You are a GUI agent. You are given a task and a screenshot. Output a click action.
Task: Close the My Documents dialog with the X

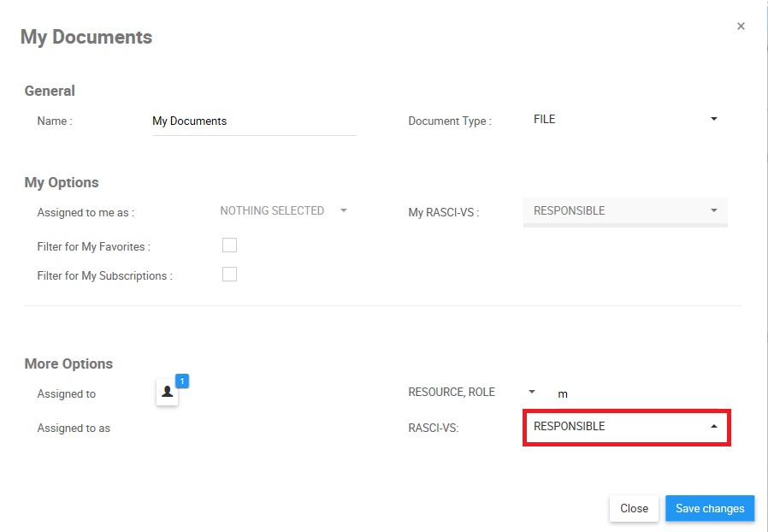(741, 27)
